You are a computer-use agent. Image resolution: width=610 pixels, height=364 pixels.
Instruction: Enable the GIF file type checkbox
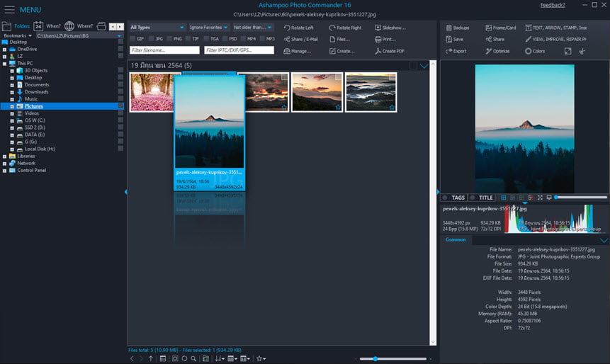[x=132, y=39]
